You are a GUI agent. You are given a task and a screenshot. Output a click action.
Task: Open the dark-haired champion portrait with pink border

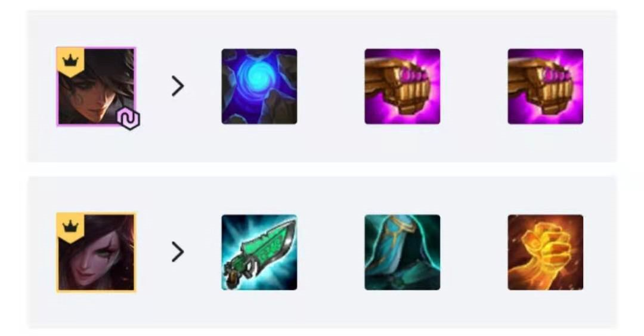click(96, 86)
